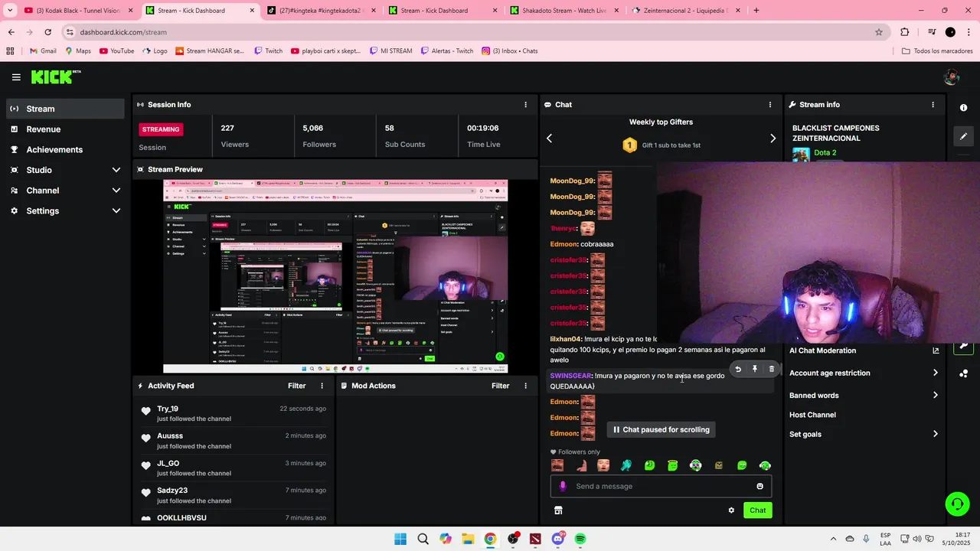
Task: Click the Kick logo
Action: 55,77
